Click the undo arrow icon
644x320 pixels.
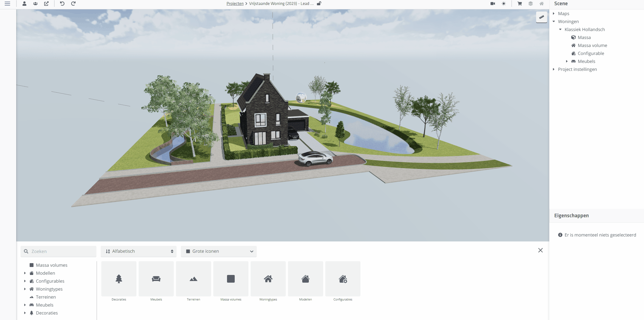[x=62, y=4]
